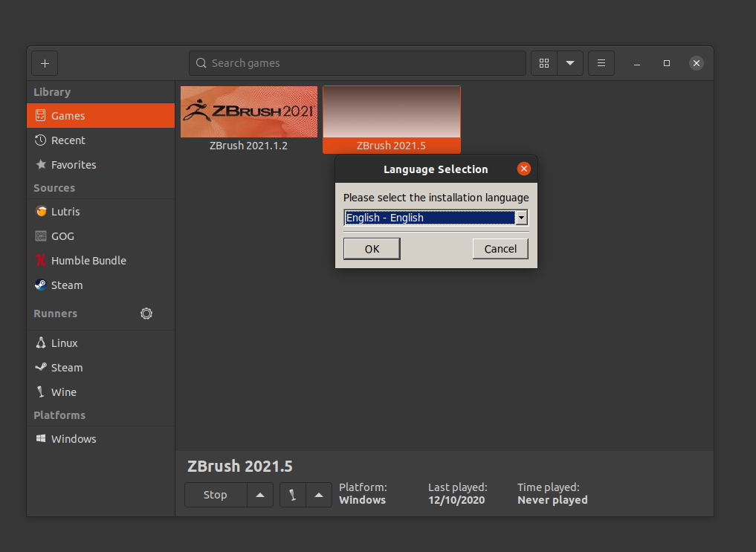Open Recent in the sidebar
This screenshot has width=756, height=552.
pos(101,140)
